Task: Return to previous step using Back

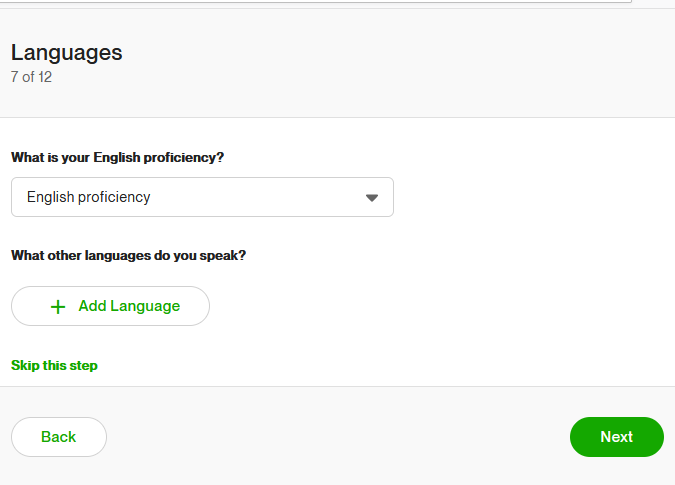Action: point(59,437)
